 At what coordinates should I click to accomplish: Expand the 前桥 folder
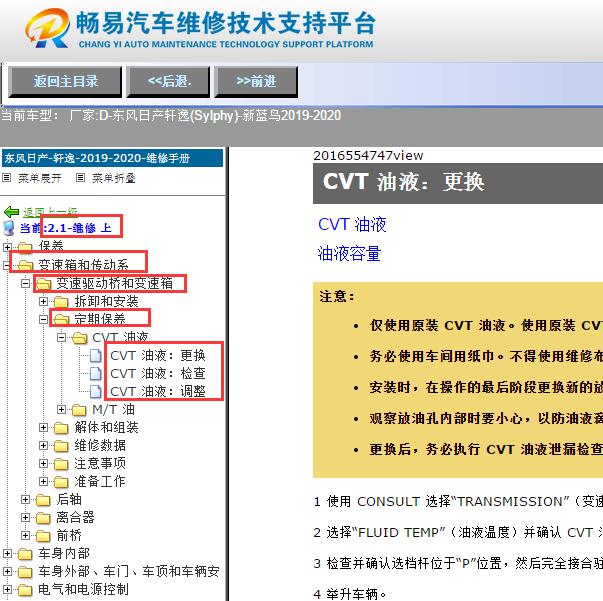pyautogui.click(x=25, y=535)
